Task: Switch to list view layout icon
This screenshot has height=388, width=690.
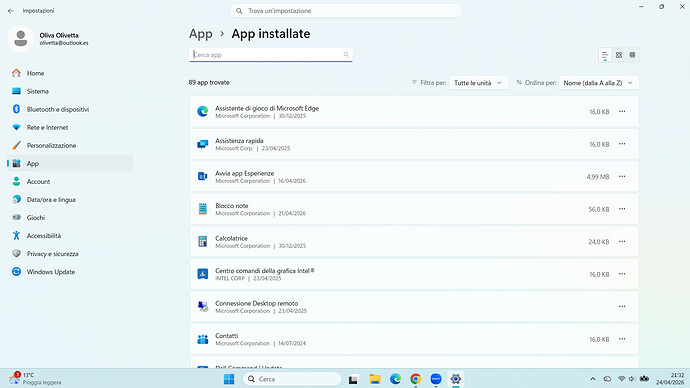Action: point(605,55)
